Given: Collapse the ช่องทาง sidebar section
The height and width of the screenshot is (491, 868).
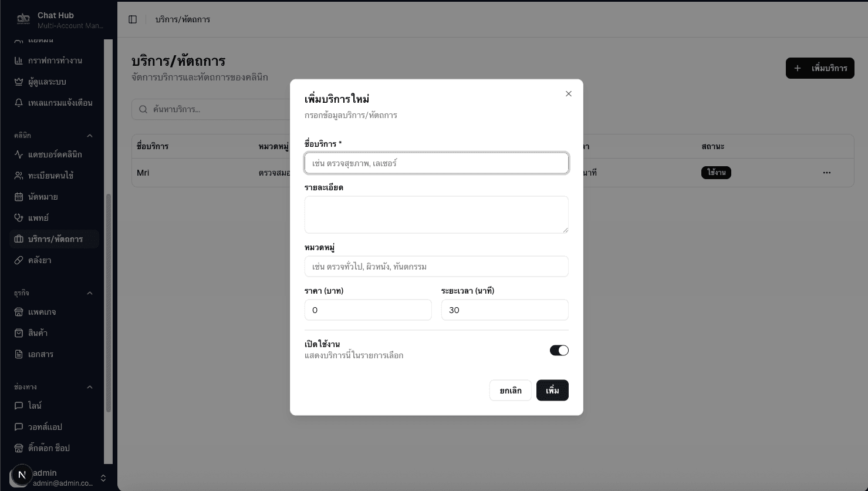Looking at the screenshot, I should pyautogui.click(x=90, y=387).
